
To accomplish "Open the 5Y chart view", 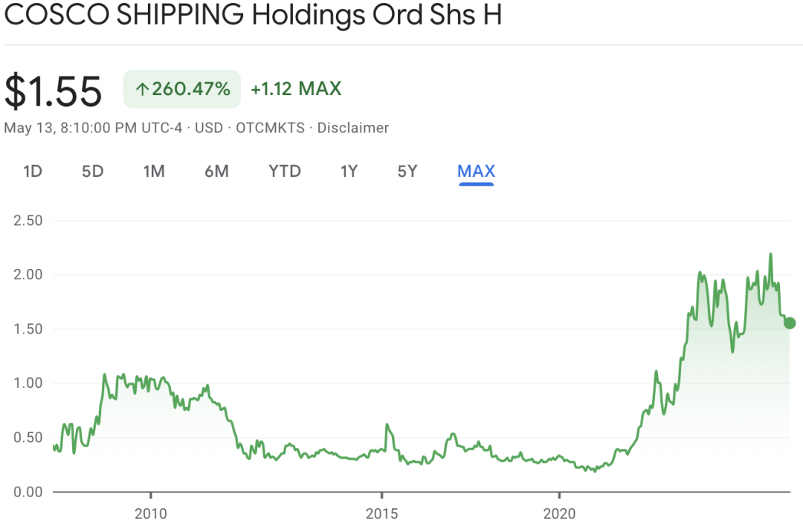I will click(x=407, y=172).
